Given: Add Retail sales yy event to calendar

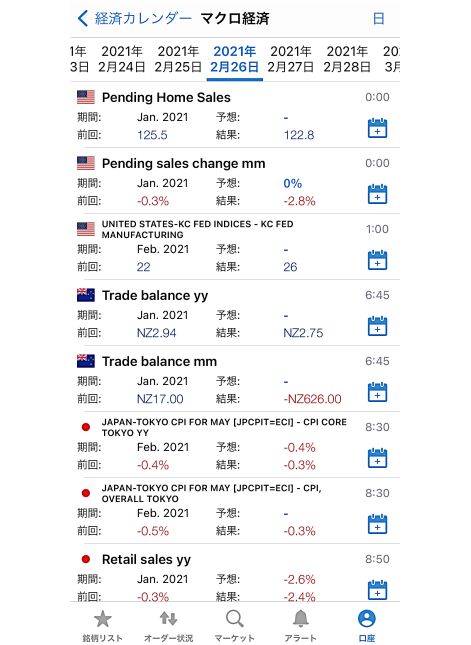Looking at the screenshot, I should (x=377, y=590).
